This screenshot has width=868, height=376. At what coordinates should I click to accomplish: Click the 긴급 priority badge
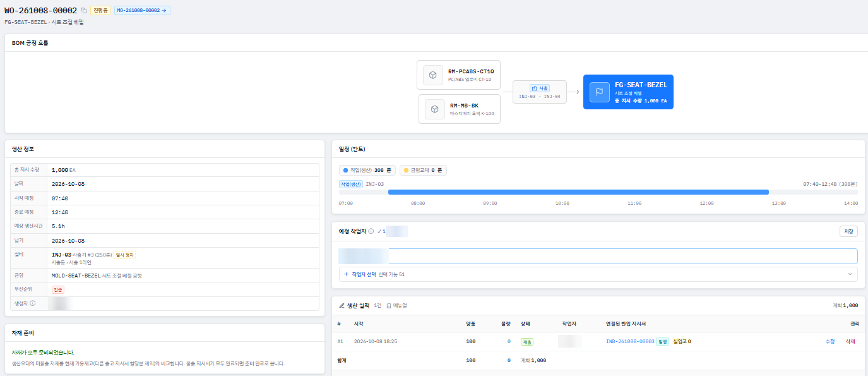click(x=57, y=289)
